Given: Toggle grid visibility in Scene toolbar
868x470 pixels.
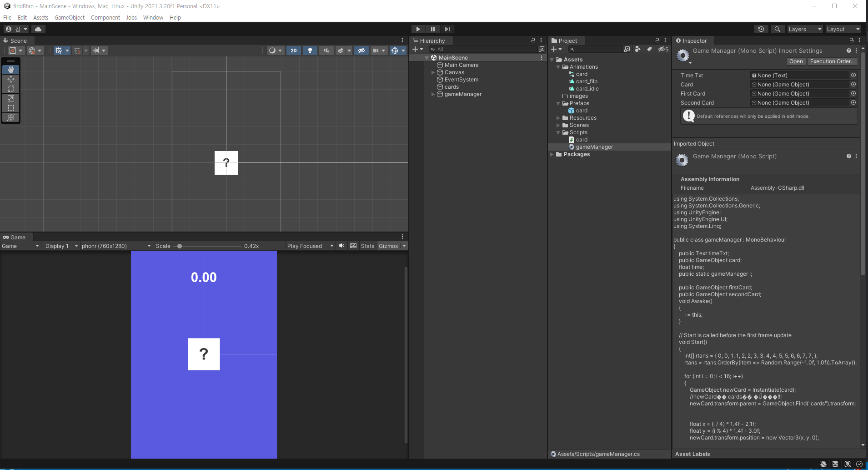Looking at the screenshot, I should 59,51.
